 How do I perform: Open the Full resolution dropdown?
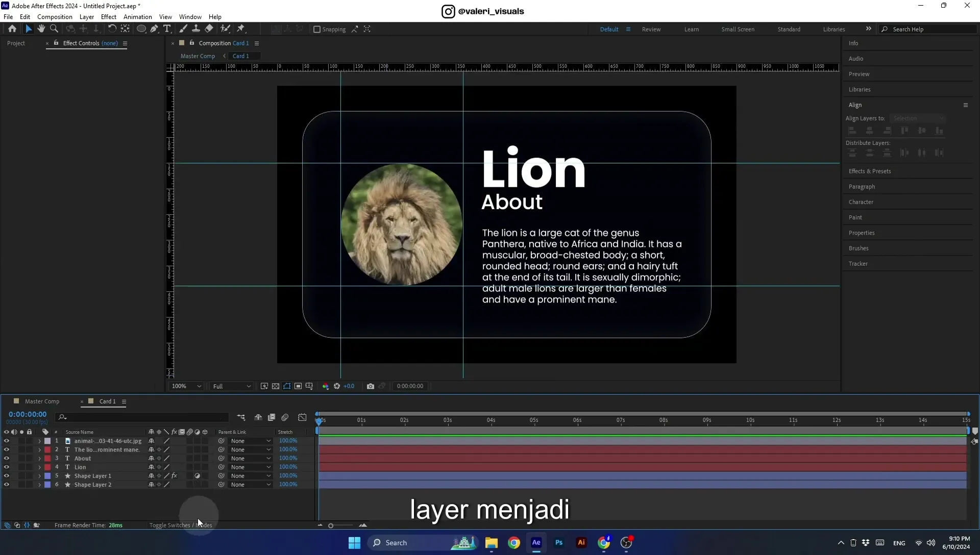[x=232, y=386]
